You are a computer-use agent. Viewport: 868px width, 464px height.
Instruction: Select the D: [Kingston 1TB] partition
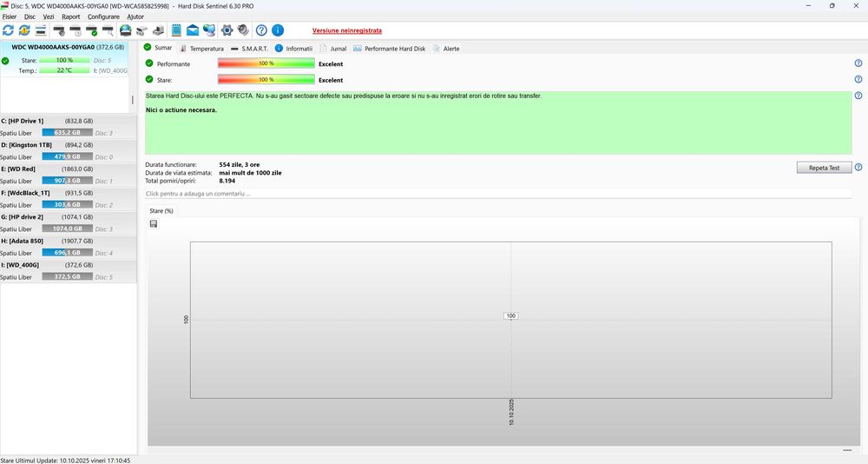(68, 151)
